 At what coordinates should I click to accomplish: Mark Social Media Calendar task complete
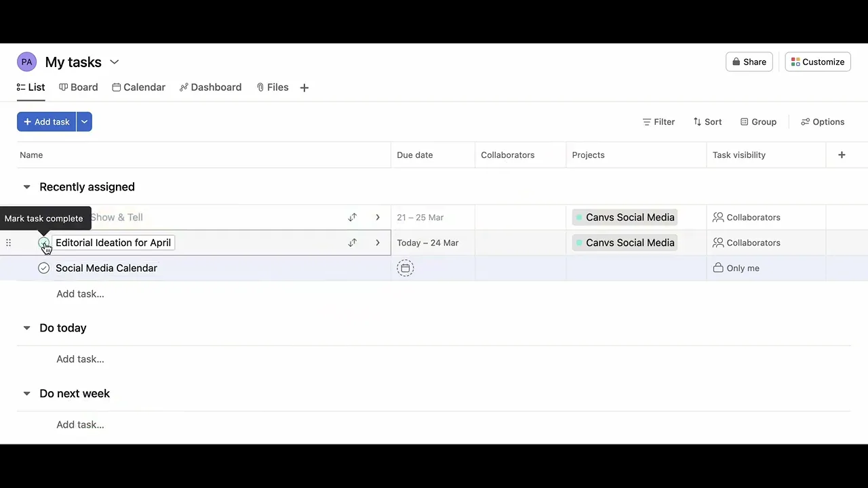click(43, 268)
